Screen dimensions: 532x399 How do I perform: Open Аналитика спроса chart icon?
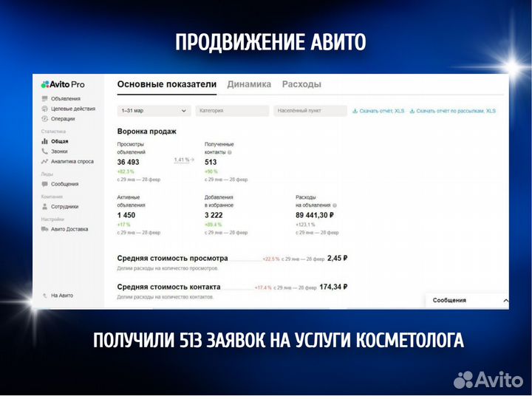pyautogui.click(x=44, y=162)
